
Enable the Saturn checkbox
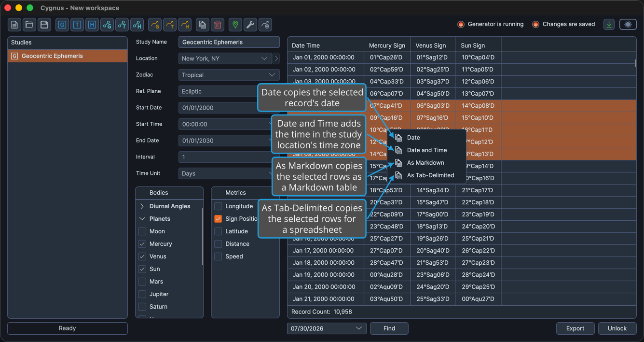[142, 307]
